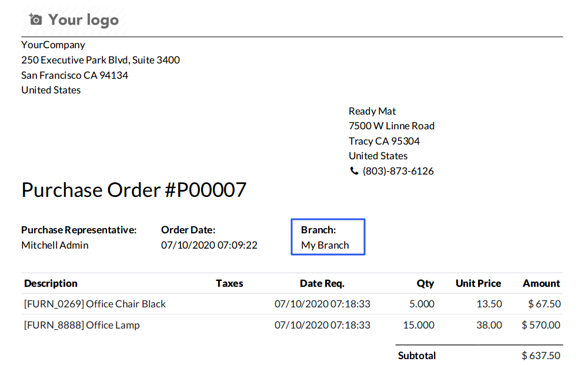Click the Ready Mat vendor name
Screen dimensions: 588x365
[372, 111]
